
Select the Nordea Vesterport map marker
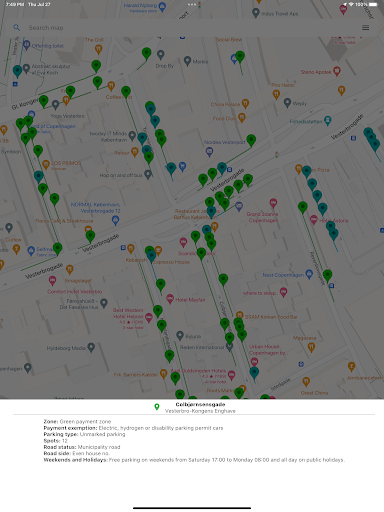coord(209,152)
